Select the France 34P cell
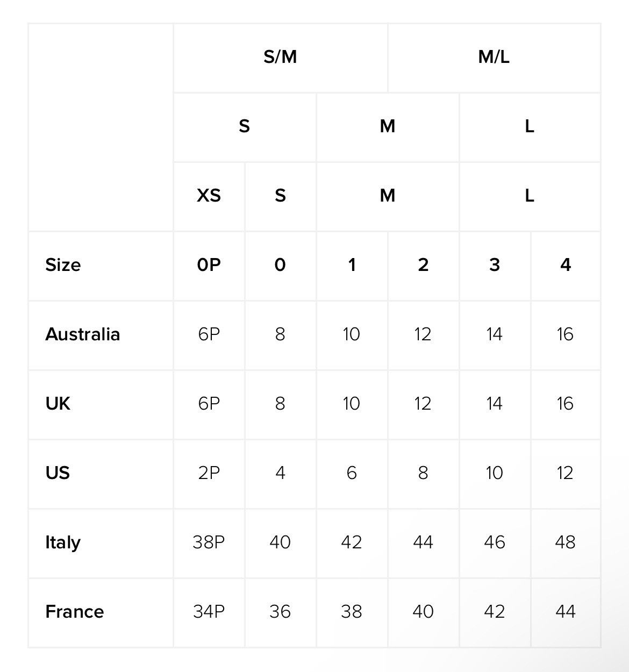 (209, 612)
